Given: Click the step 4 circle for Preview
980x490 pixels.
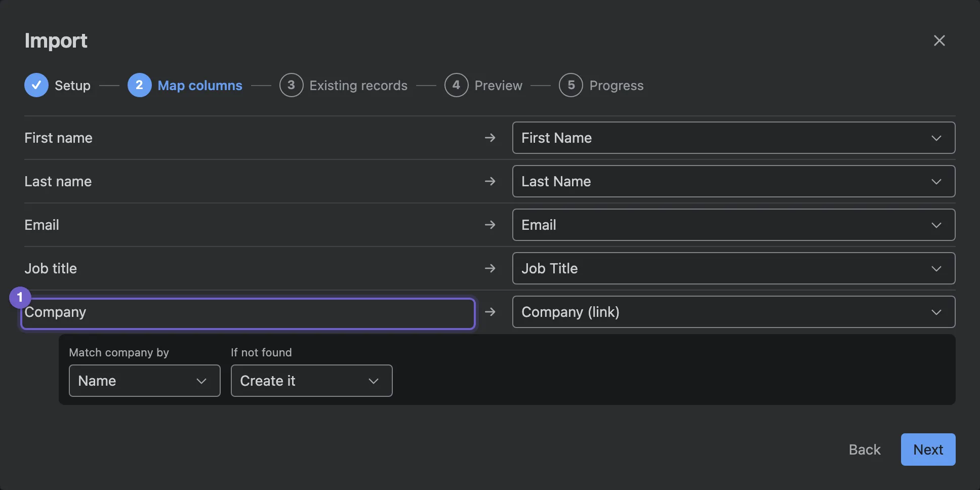Looking at the screenshot, I should click(x=457, y=85).
